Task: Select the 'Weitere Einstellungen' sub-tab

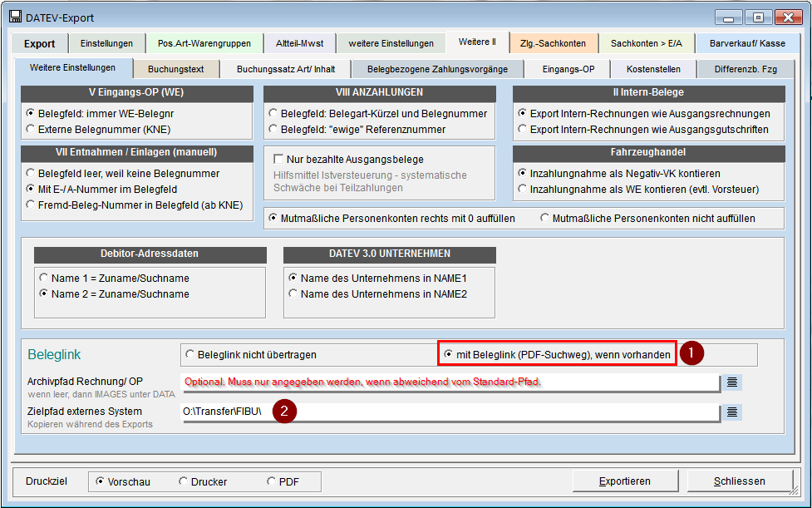Action: coord(72,68)
